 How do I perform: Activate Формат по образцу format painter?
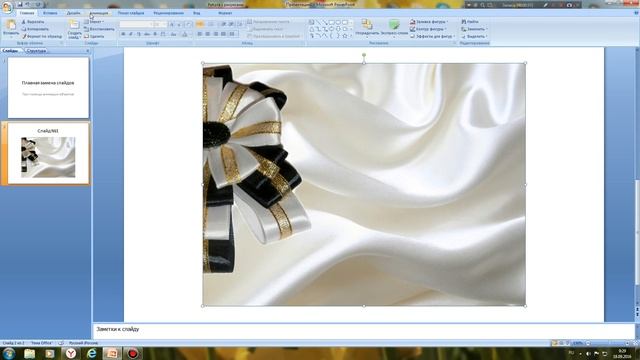point(42,36)
